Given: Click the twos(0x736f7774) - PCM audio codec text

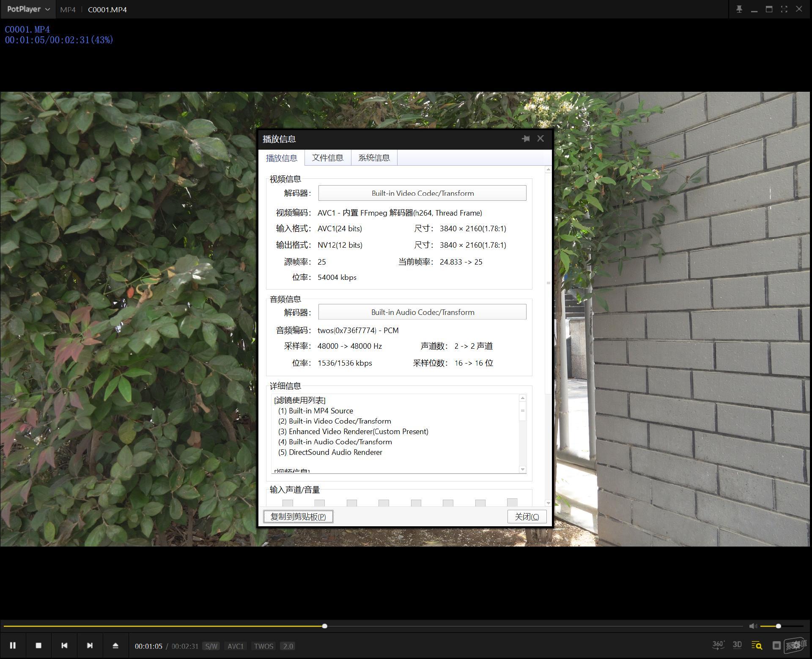Looking at the screenshot, I should click(x=358, y=330).
